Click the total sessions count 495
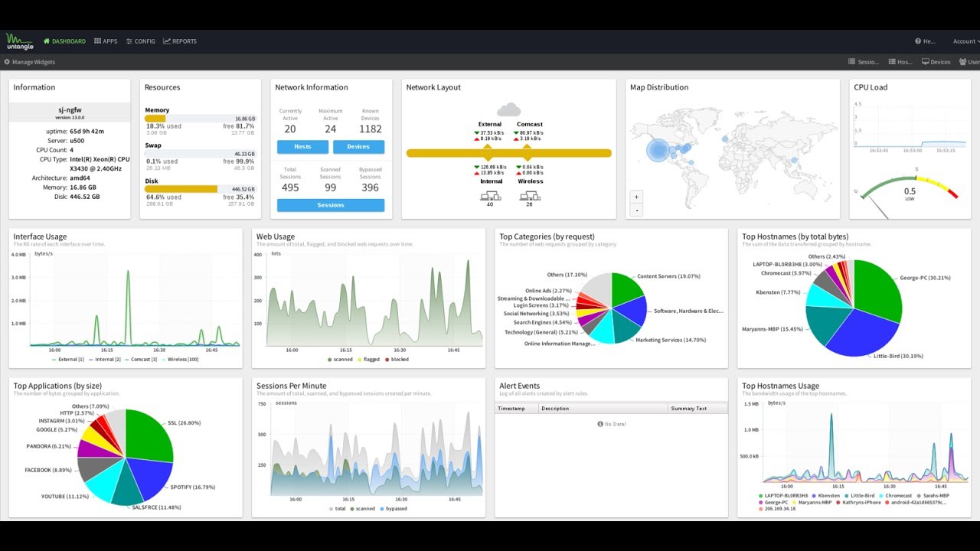980x551 pixels. click(x=290, y=187)
